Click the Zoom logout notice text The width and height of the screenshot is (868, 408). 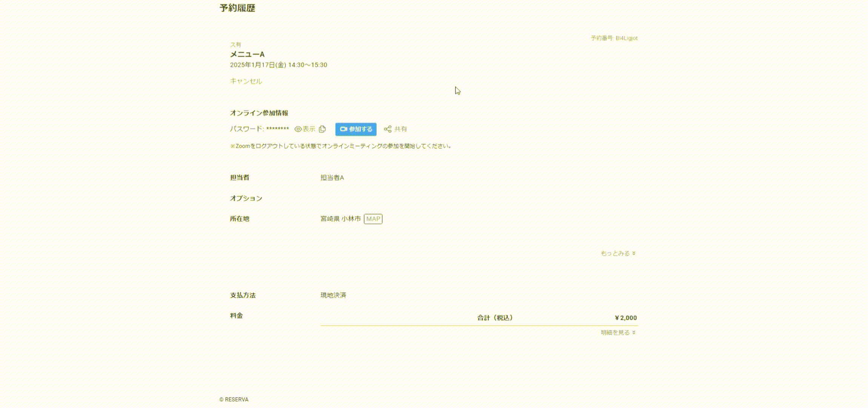click(341, 146)
